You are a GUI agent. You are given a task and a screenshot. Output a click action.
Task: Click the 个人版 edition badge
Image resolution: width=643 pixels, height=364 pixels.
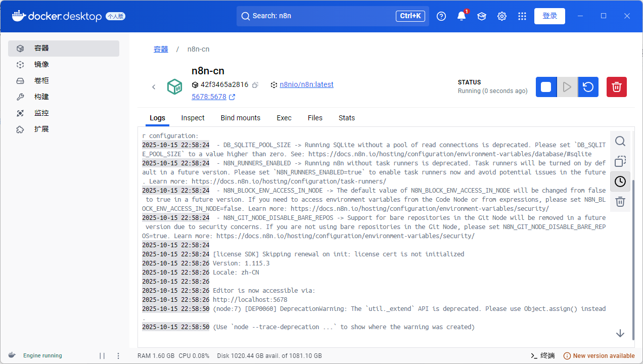point(115,16)
